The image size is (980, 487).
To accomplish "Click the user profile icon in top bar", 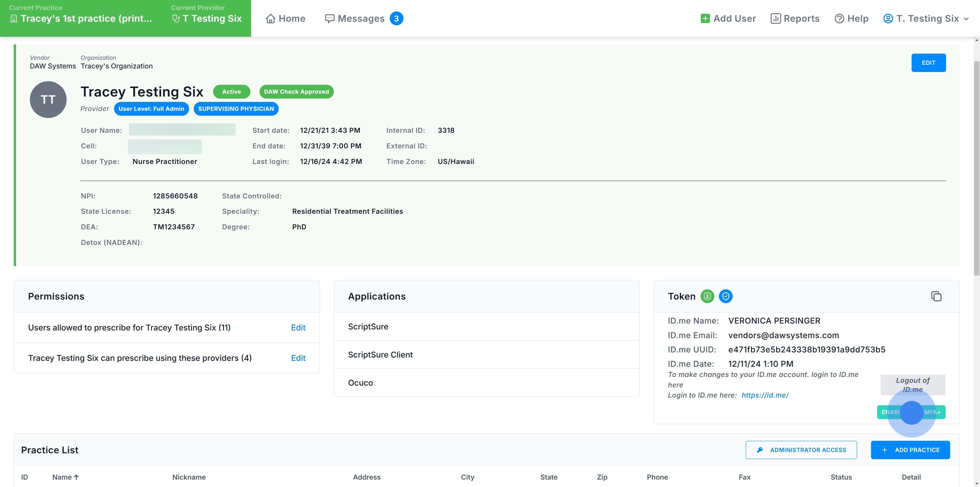I will [x=888, y=19].
